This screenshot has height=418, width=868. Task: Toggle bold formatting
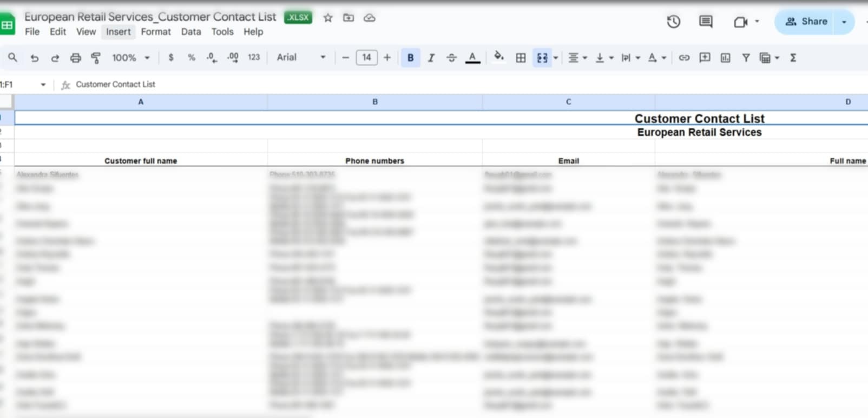(x=410, y=57)
